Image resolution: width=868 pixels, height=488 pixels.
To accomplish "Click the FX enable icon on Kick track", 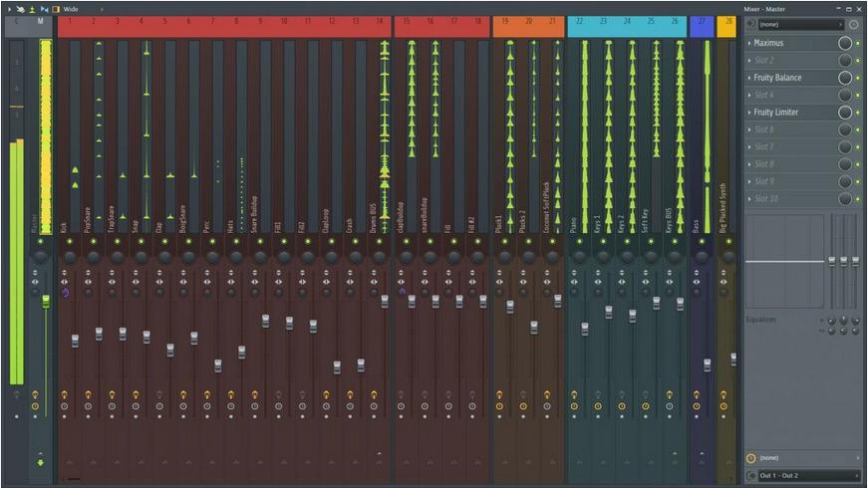I will tap(65, 394).
